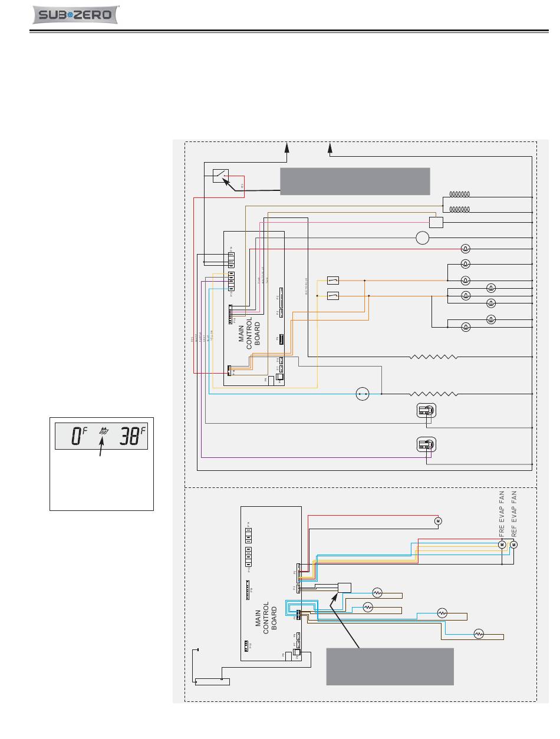Click the FRE EVAP FAN label
560x739 pixels.
click(502, 513)
